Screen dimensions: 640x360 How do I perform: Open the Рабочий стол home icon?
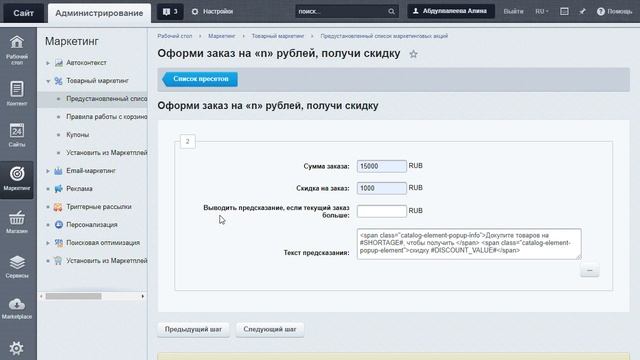(17, 42)
